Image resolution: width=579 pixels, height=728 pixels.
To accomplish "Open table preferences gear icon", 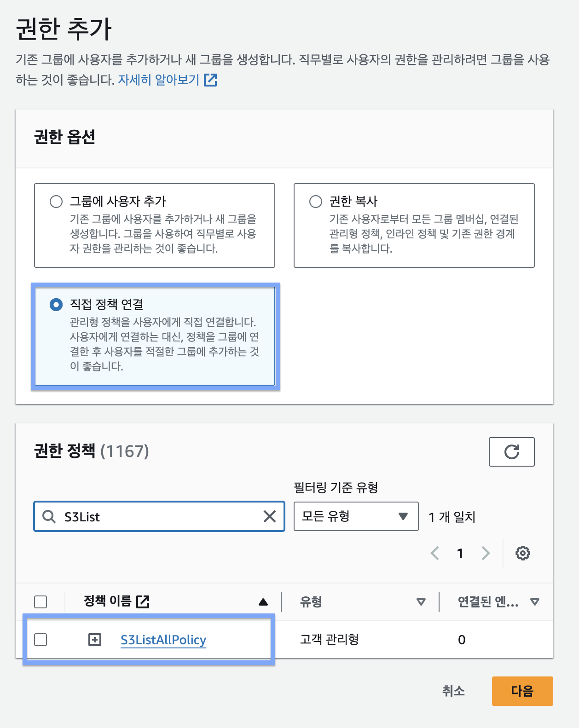I will pos(522,553).
